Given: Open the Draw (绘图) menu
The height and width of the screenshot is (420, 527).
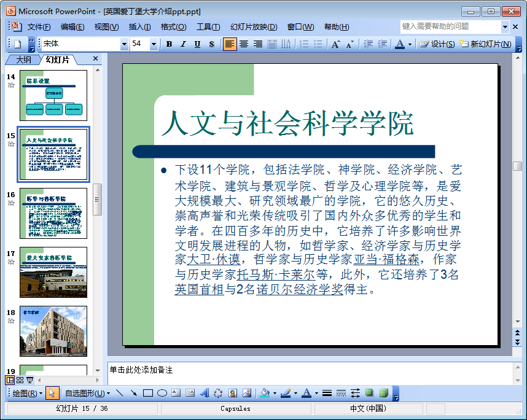Looking at the screenshot, I should [28, 393].
